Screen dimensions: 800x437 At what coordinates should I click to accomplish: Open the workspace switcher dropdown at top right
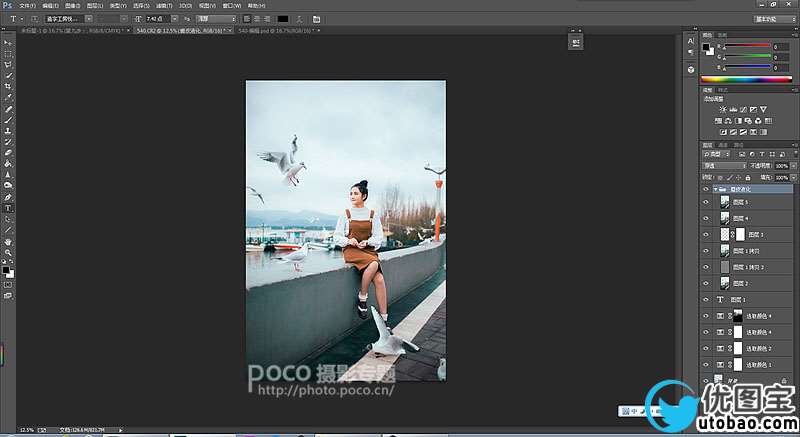[775, 19]
